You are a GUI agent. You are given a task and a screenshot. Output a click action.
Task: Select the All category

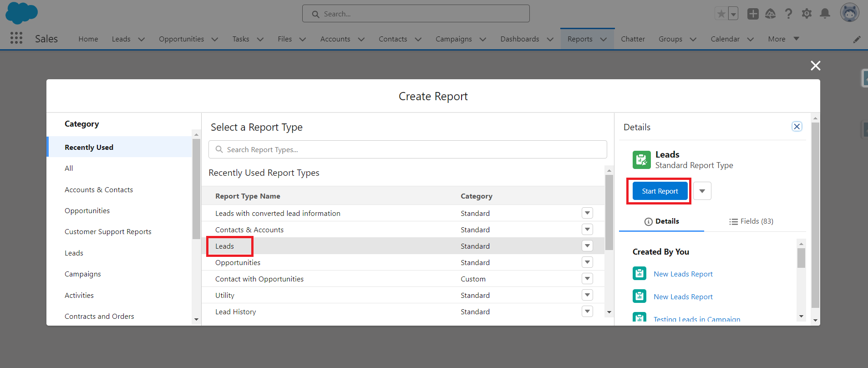69,168
